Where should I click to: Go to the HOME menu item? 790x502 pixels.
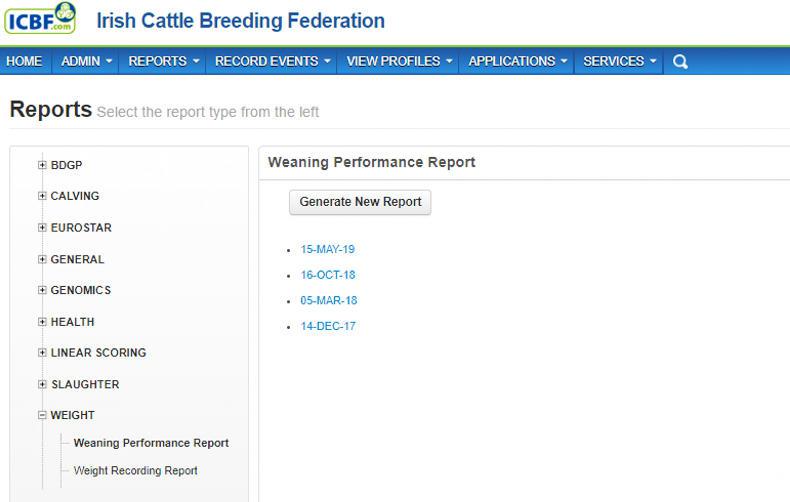(24, 61)
